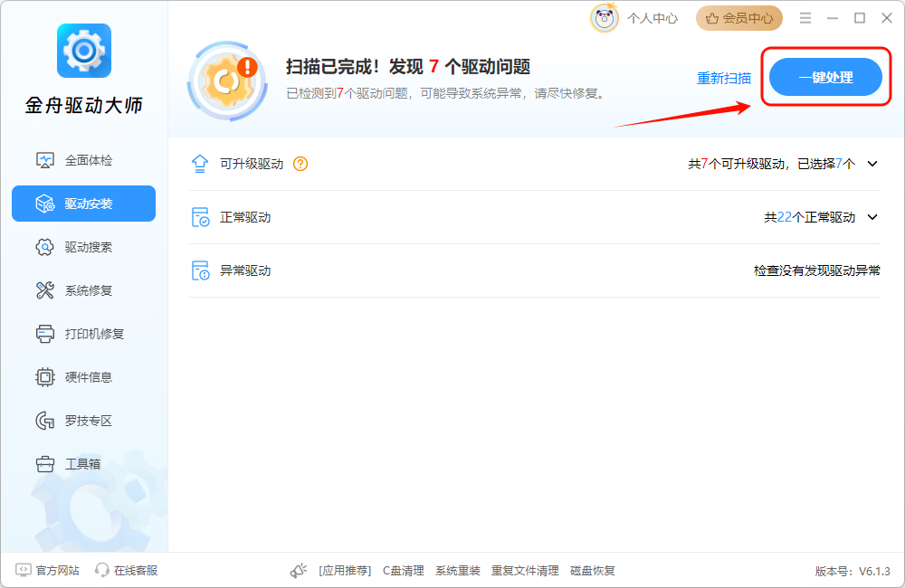Click the 官方网站 monitor icon
Screen dimensions: 905x588
point(24,570)
